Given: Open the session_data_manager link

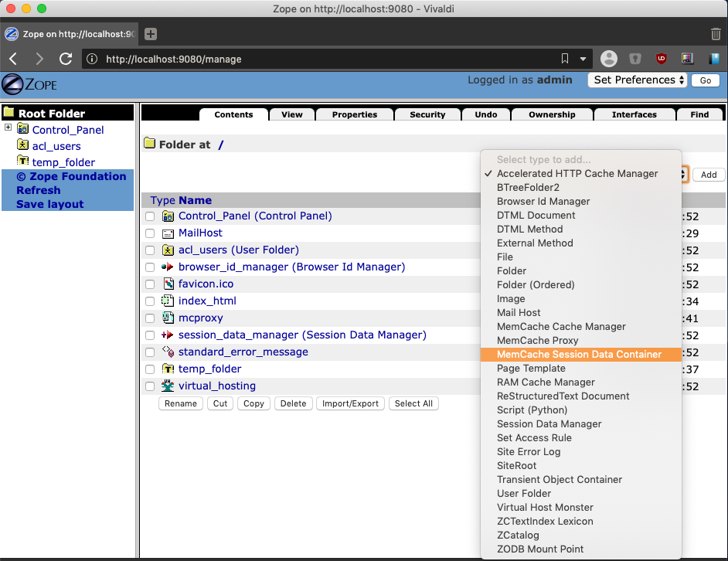Looking at the screenshot, I should click(302, 335).
